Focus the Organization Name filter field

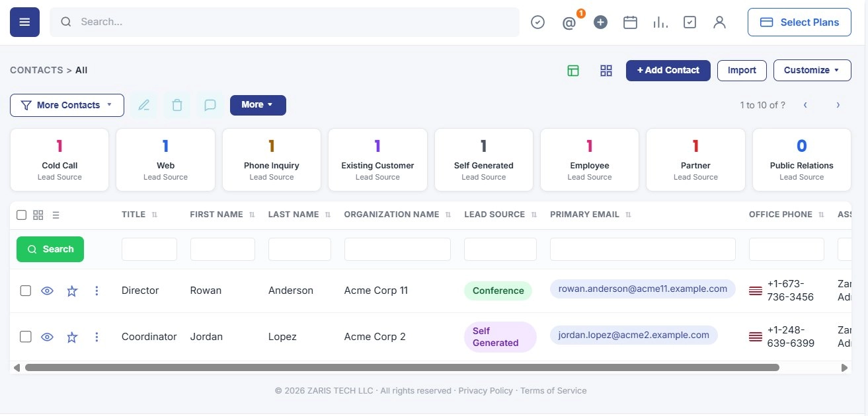point(397,249)
